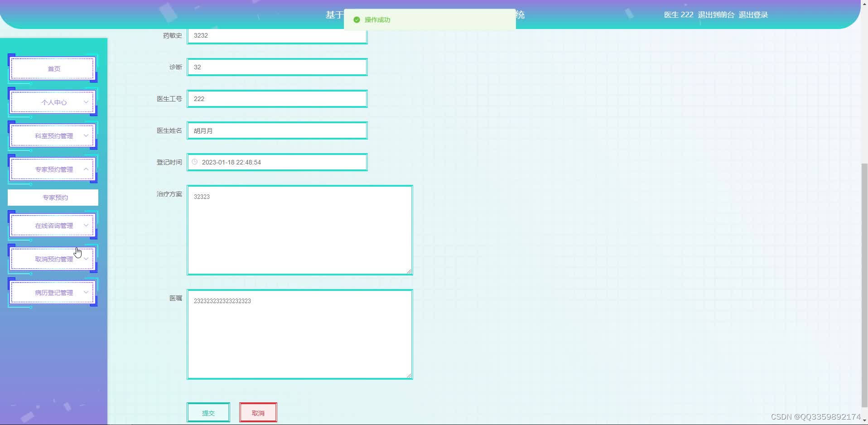Expand the 在线咨询管理 chevron

86,225
